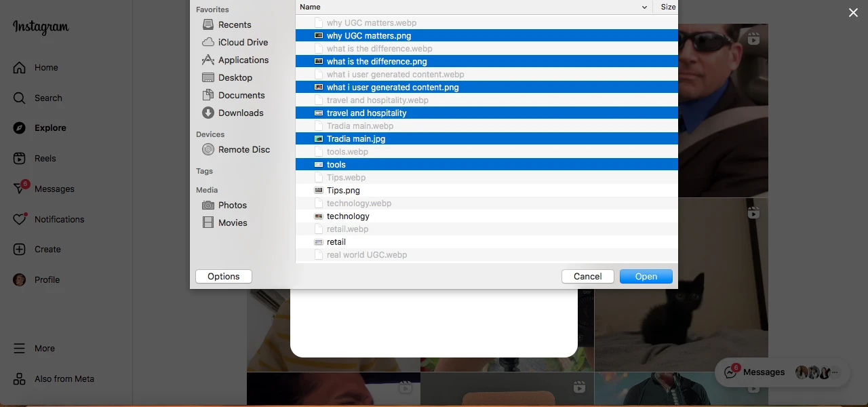Screen dimensions: 868x407
Task: Click the Also from Meta icon
Action: pyautogui.click(x=20, y=379)
